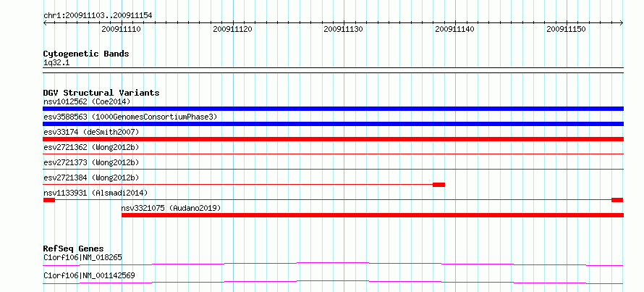Click the thick red bar for esv33174
This screenshot has height=292, width=644.
pos(333,139)
